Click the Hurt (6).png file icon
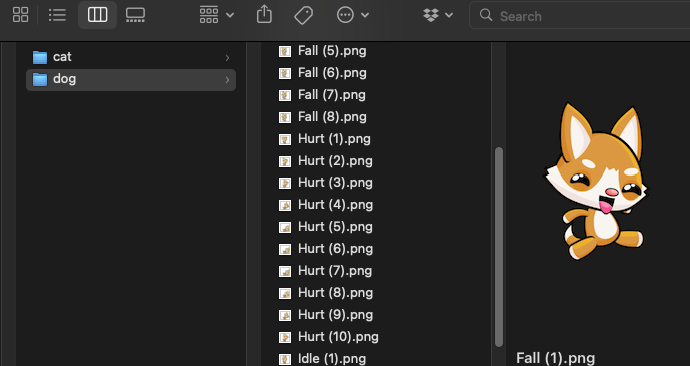Image resolution: width=690 pixels, height=366 pixels. [x=285, y=249]
